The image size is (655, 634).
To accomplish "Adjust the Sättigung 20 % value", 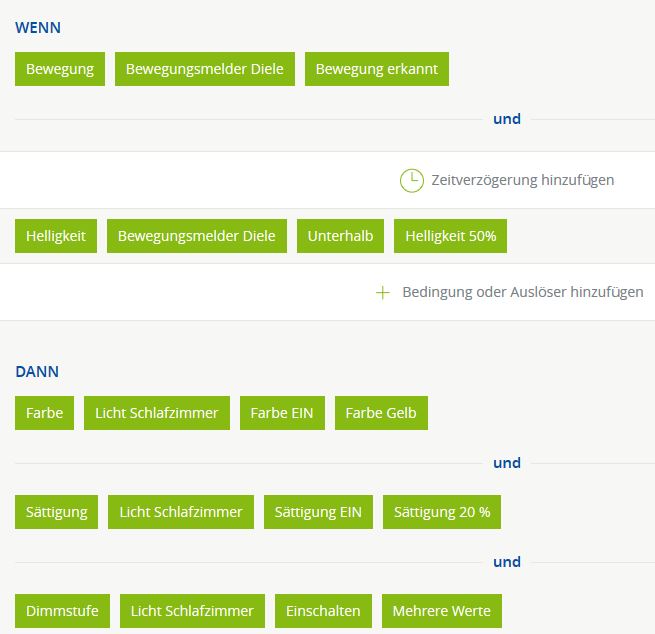I will pos(442,512).
